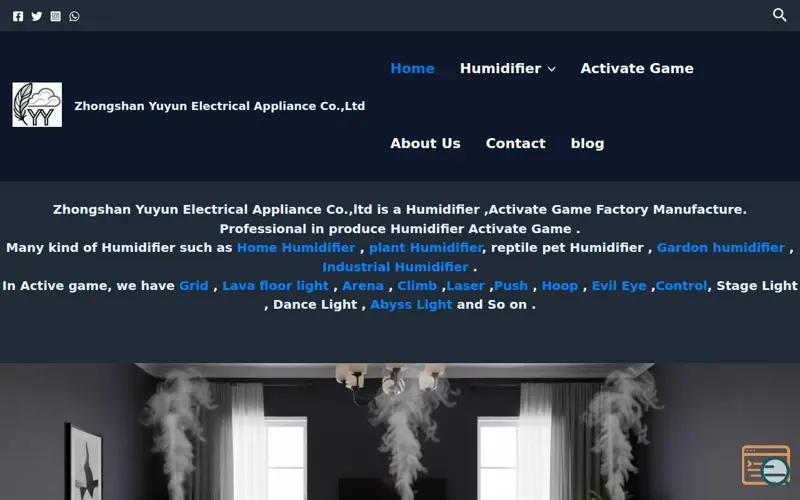800x500 pixels.
Task: Open the WhatsApp social icon
Action: 74,16
